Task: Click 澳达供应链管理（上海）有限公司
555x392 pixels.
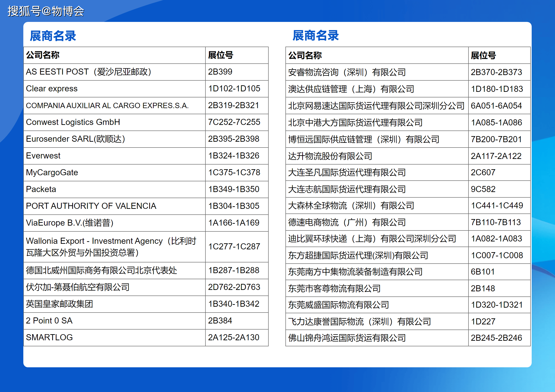Action: (351, 89)
